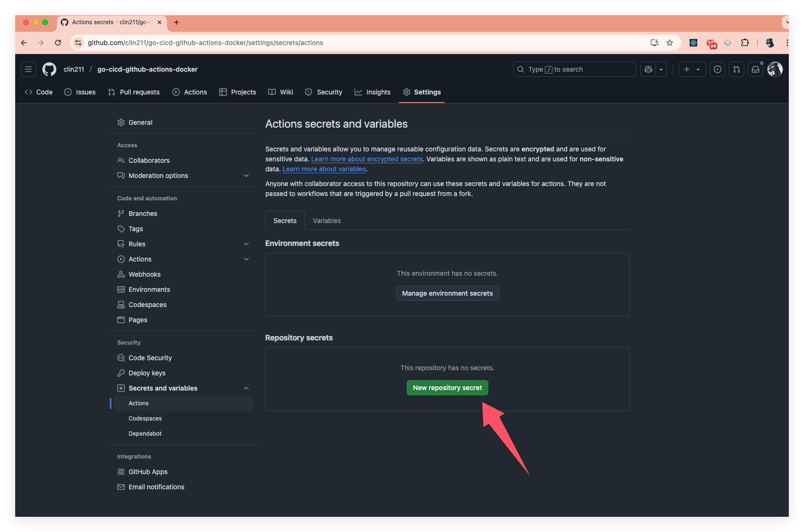Image resolution: width=804 pixels, height=532 pixels.
Task: Open the Projects repository tab
Action: click(238, 92)
